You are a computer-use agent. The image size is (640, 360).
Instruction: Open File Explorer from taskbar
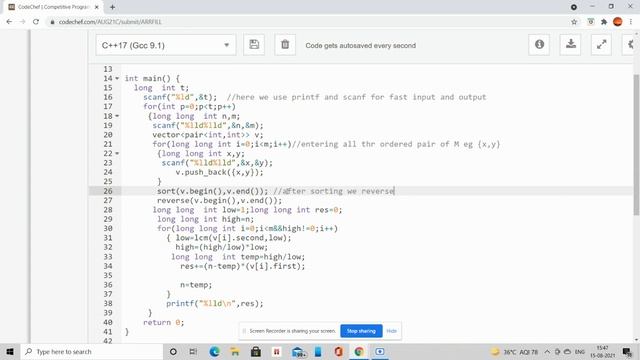pyautogui.click(x=235, y=351)
